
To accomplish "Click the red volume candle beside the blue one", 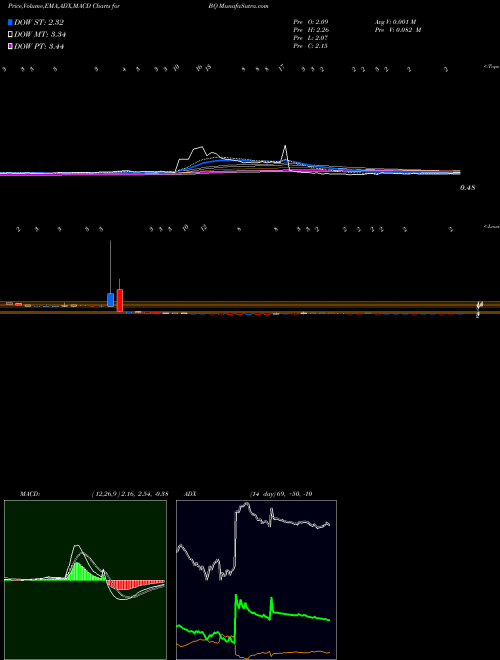I will click(x=120, y=300).
